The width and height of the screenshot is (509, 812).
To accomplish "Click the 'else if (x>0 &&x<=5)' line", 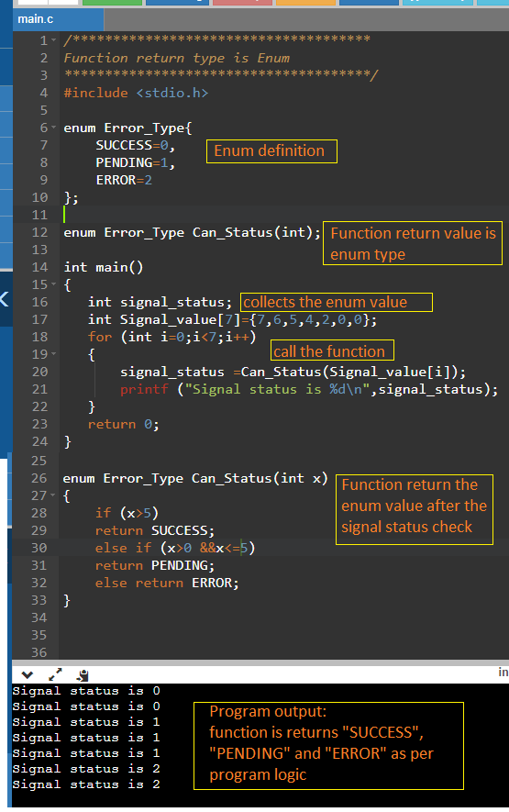I will click(x=175, y=548).
